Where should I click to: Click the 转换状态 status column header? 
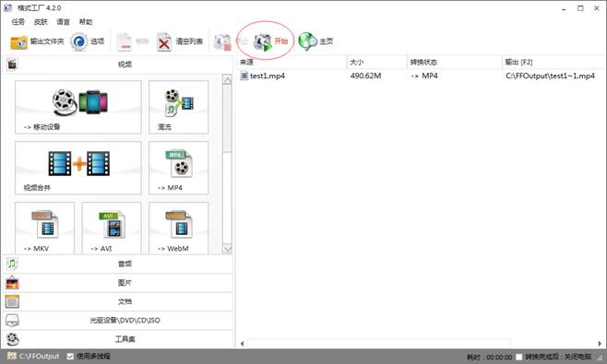pyautogui.click(x=455, y=62)
